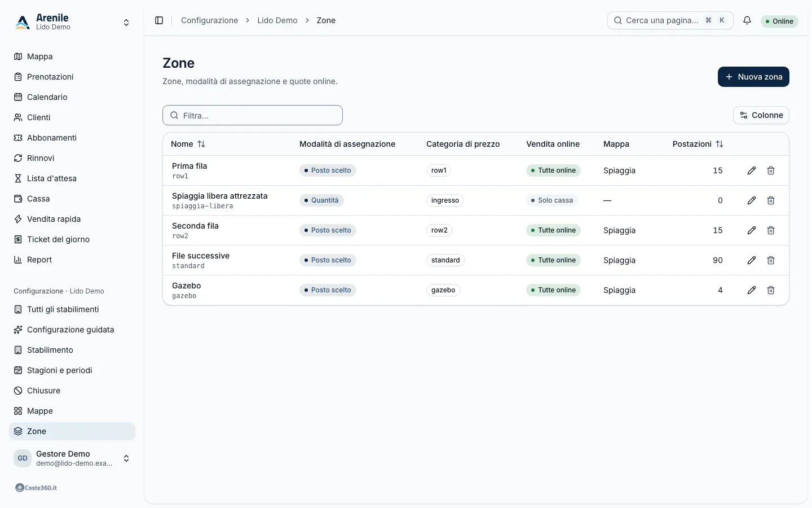Create a new zone with Nuova zona
Screen dimensions: 812x508
coord(753,77)
